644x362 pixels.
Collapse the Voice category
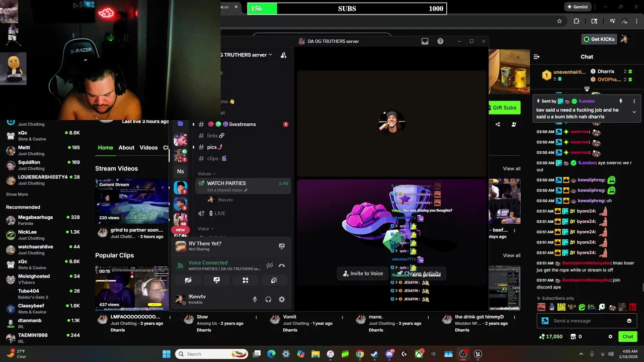click(x=205, y=229)
